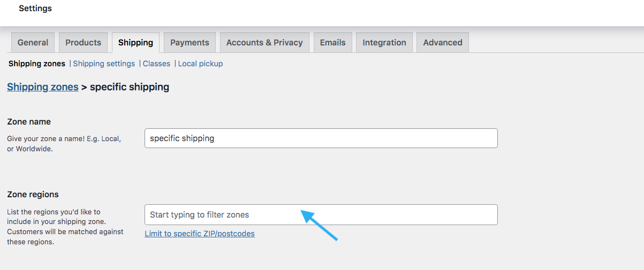Go to Accounts & Privacy tab
The image size is (644, 270).
tap(264, 43)
